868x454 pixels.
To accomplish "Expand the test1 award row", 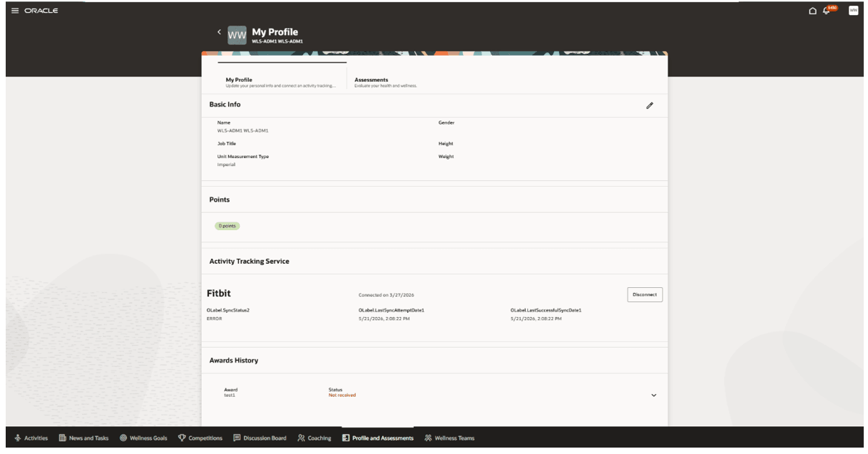I will click(x=654, y=396).
